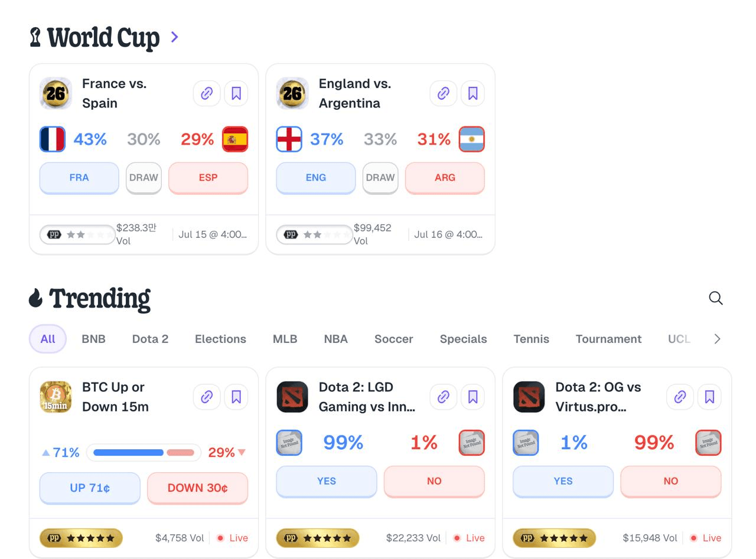Expand World Cup section via chevron arrow
Screen dimensions: 756x559
pos(174,37)
